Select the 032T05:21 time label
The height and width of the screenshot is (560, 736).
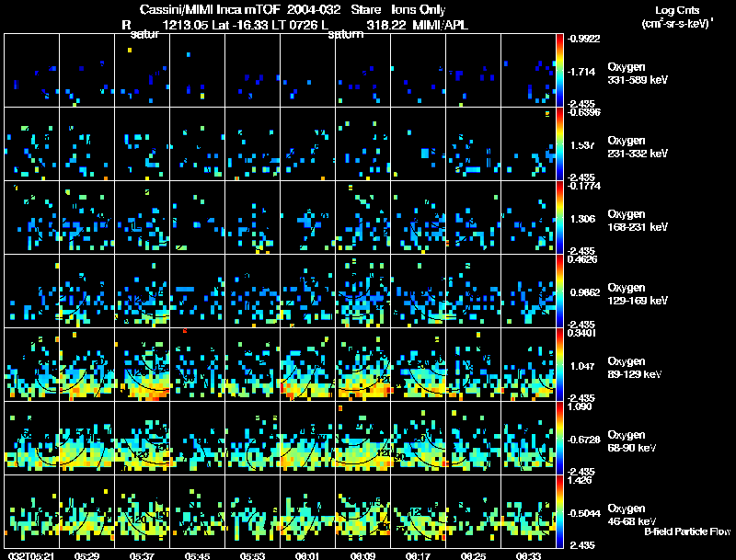tap(31, 556)
